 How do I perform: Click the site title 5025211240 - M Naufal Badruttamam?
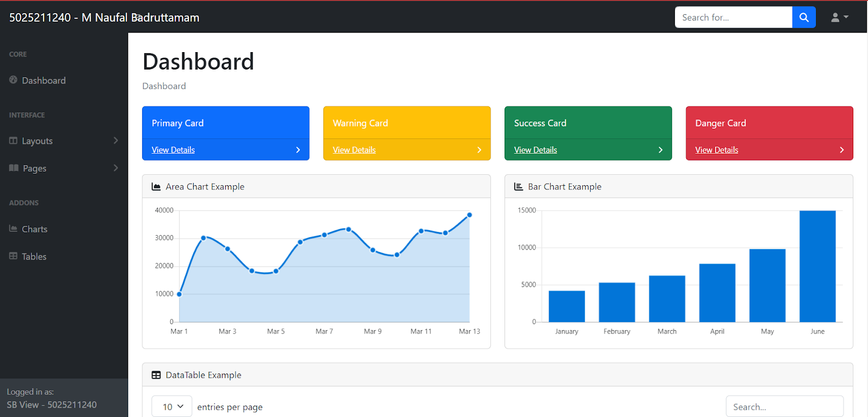104,17
